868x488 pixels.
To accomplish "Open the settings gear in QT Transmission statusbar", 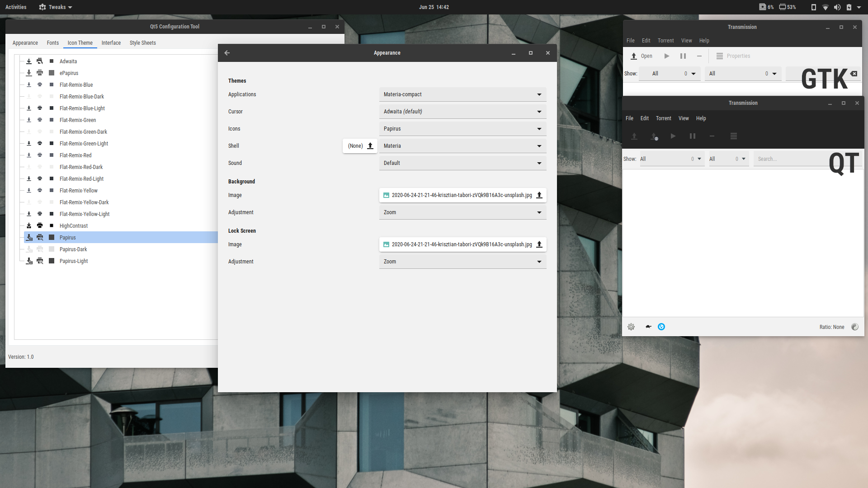I will (x=631, y=327).
